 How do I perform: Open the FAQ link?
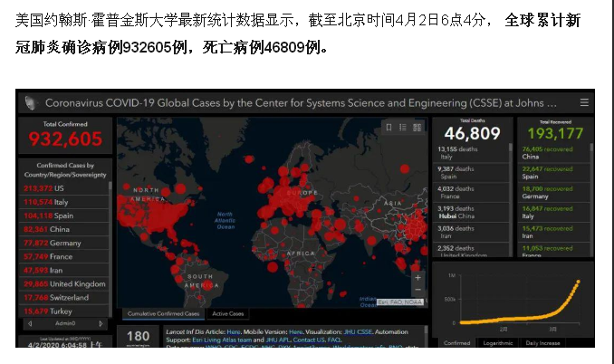coord(334,340)
